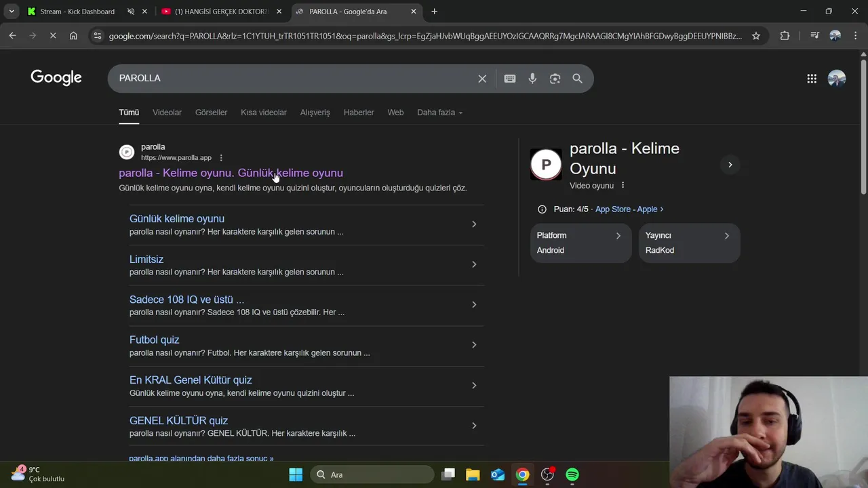Image resolution: width=868 pixels, height=488 pixels.
Task: Expand En KRAL Genel Kültür quiz chevron
Action: tap(474, 386)
